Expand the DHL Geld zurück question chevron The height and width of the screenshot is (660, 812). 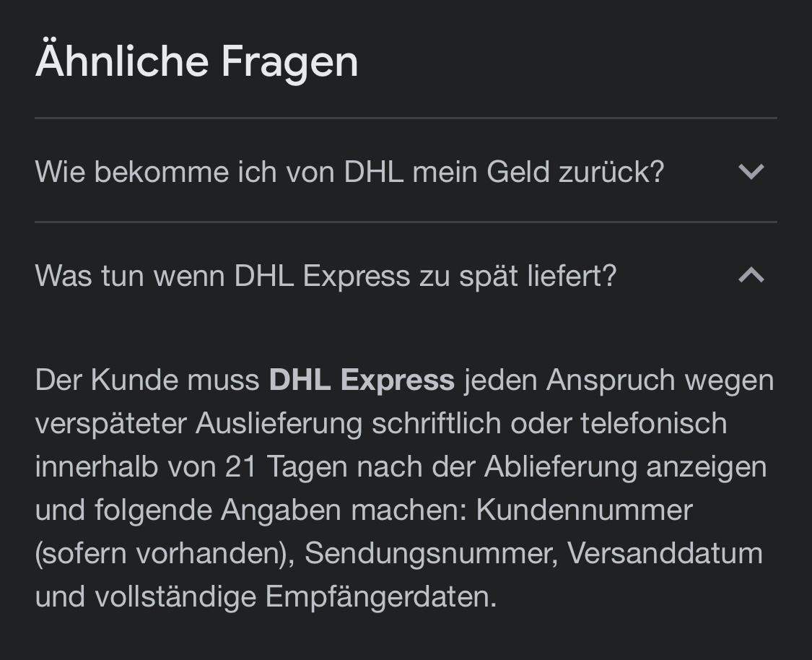[x=751, y=171]
